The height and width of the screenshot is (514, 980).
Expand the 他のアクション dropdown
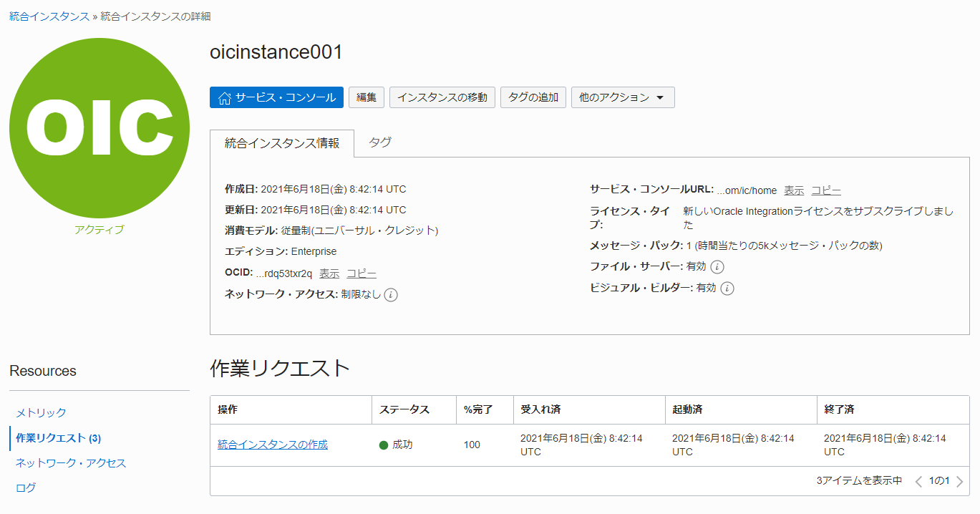click(622, 97)
